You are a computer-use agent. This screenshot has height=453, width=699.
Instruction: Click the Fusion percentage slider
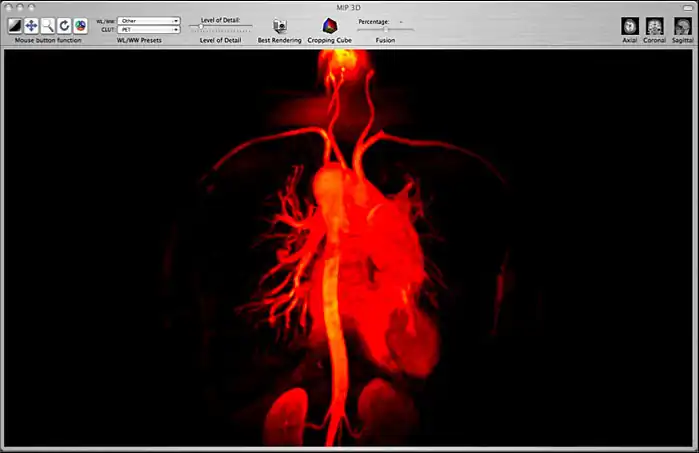[x=385, y=29]
